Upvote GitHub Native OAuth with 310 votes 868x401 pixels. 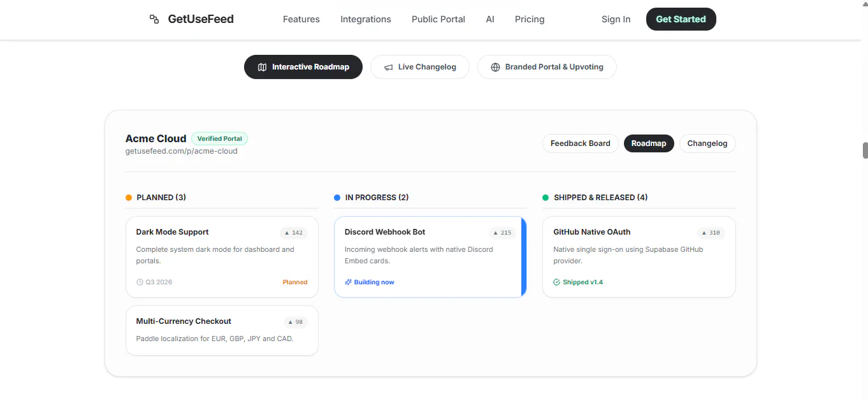[x=711, y=233]
